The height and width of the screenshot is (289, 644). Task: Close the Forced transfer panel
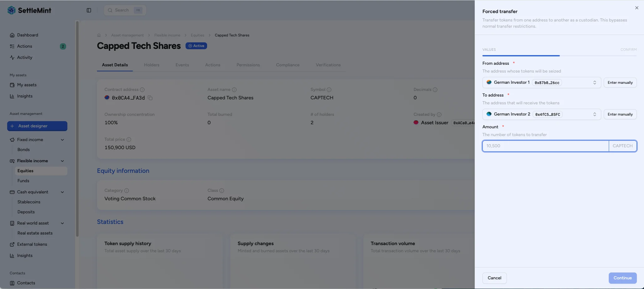[637, 8]
